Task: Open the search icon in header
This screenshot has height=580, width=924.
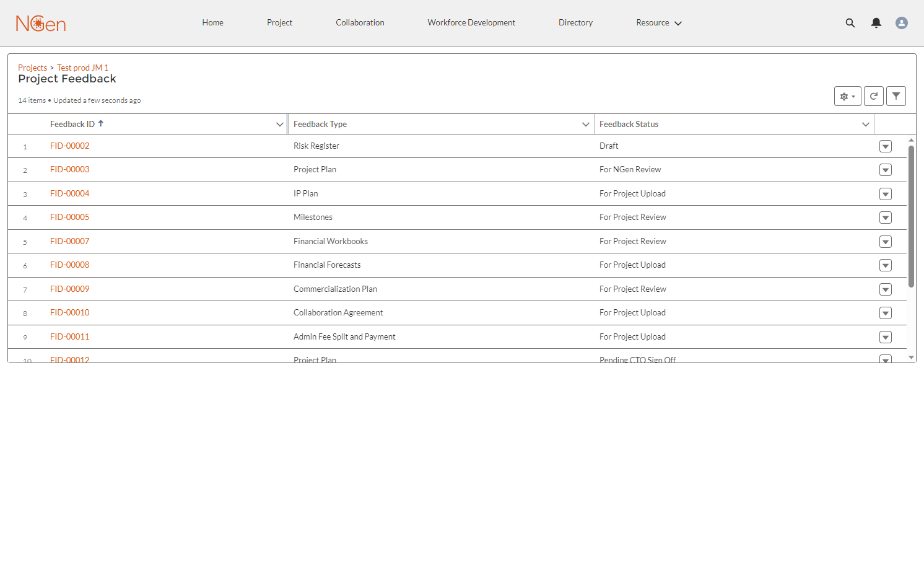Action: 850,23
